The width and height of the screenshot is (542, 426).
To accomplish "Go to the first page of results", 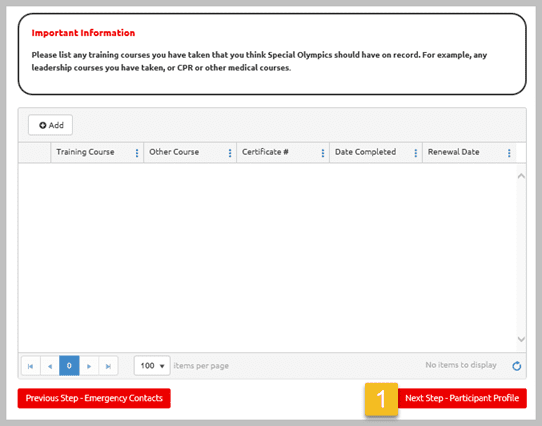I will [x=30, y=366].
